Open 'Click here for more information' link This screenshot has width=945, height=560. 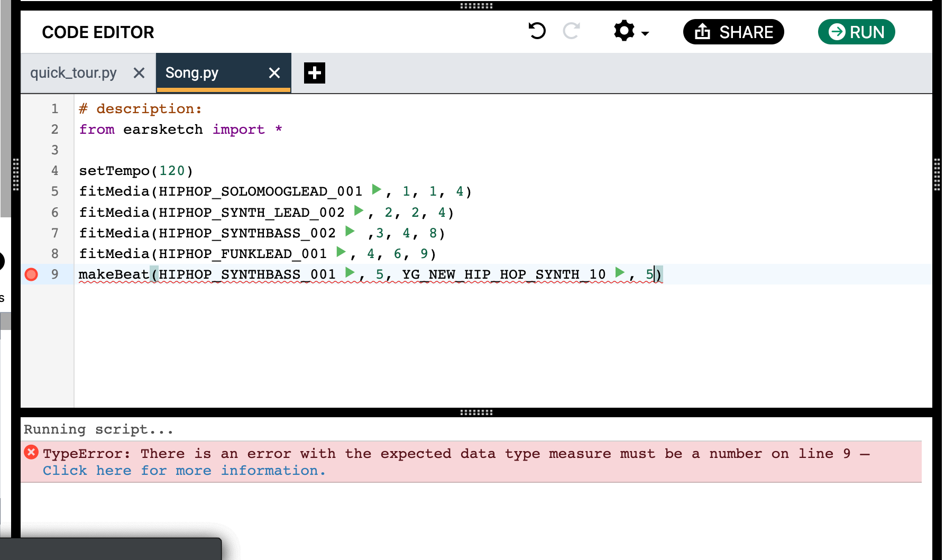click(184, 471)
